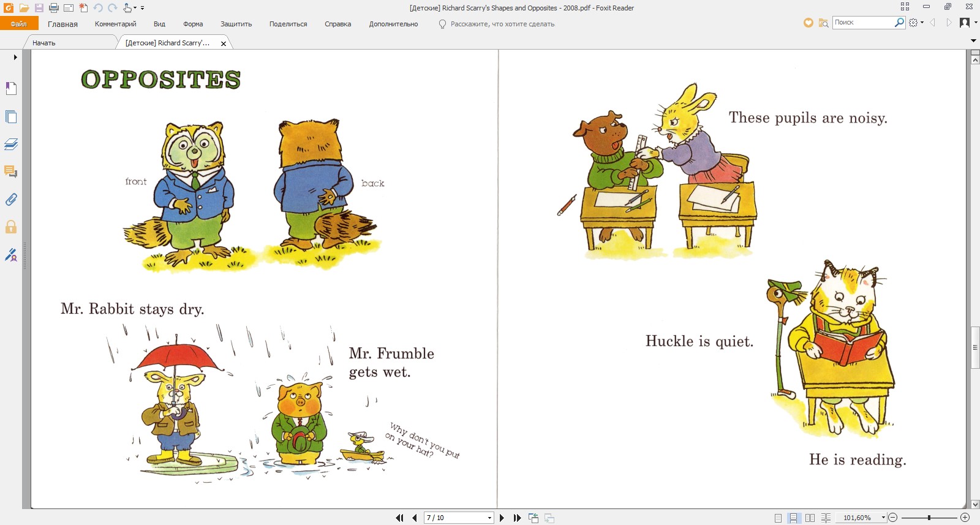Open the Защитить ribbon tab
The height and width of the screenshot is (525, 980).
pos(236,24)
